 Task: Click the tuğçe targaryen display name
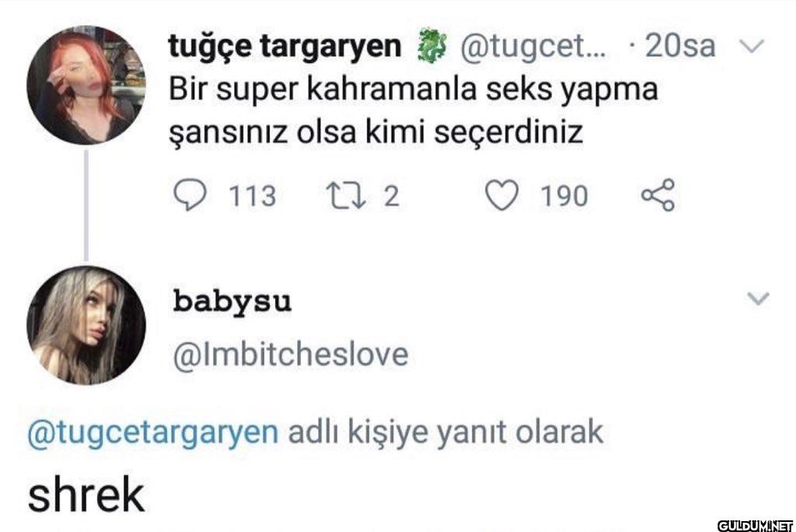pyautogui.click(x=285, y=48)
